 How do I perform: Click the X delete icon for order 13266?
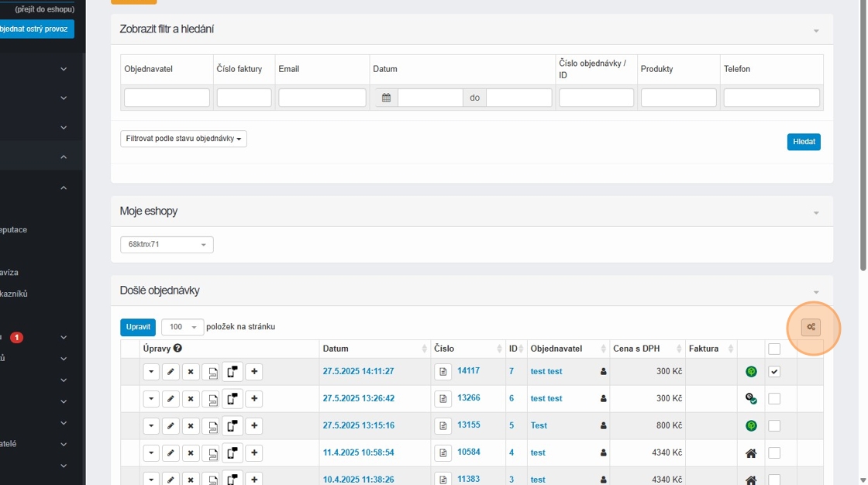click(x=191, y=399)
